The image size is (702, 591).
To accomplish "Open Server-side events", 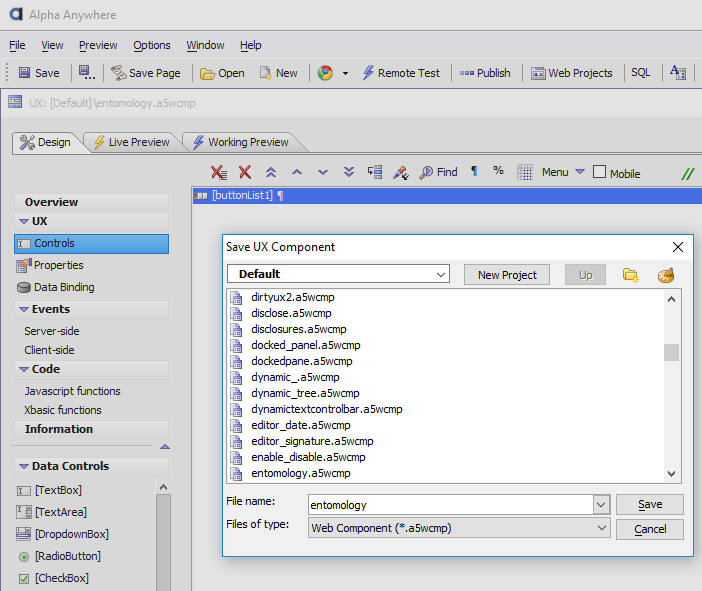I will pos(52,331).
